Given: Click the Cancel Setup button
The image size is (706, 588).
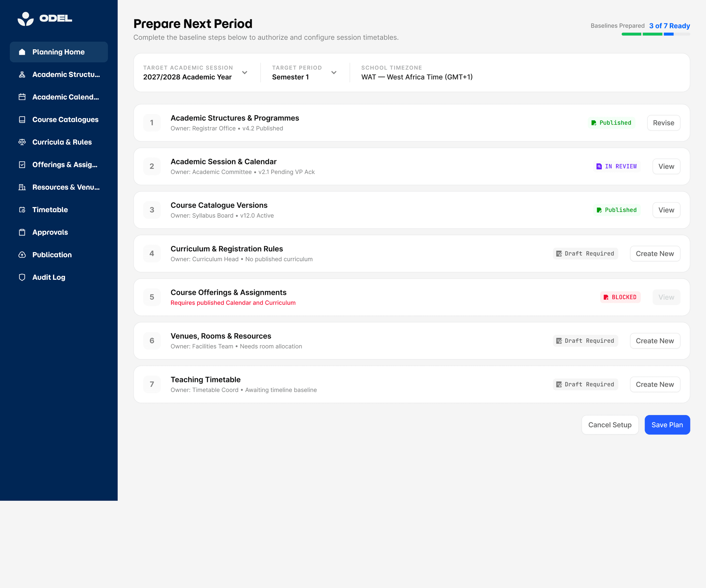Looking at the screenshot, I should point(610,425).
